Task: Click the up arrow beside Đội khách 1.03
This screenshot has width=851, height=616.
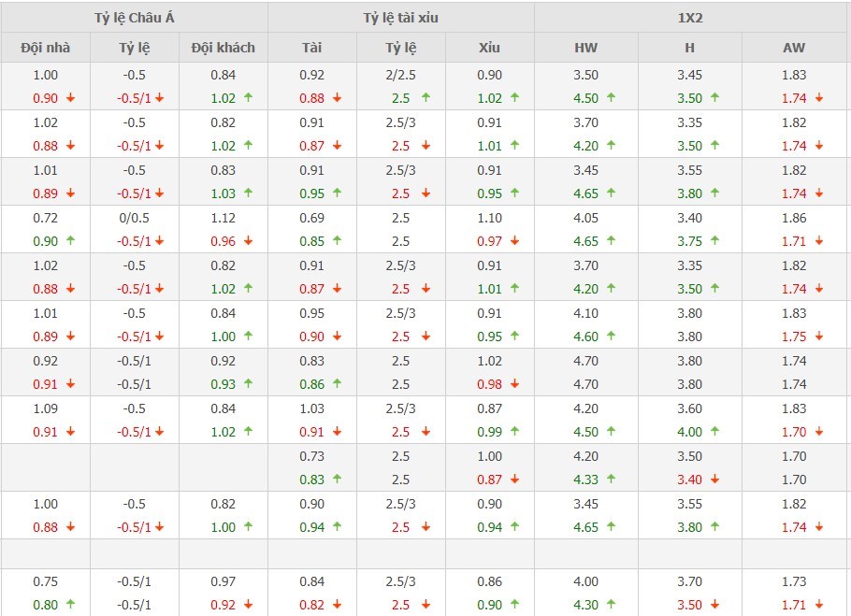Action: tap(248, 193)
